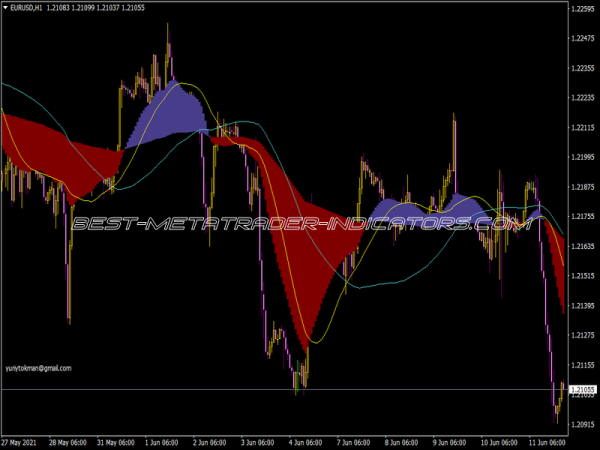Click the 1.20915 price scale label
Screen dimensions: 600x450
pos(582,425)
